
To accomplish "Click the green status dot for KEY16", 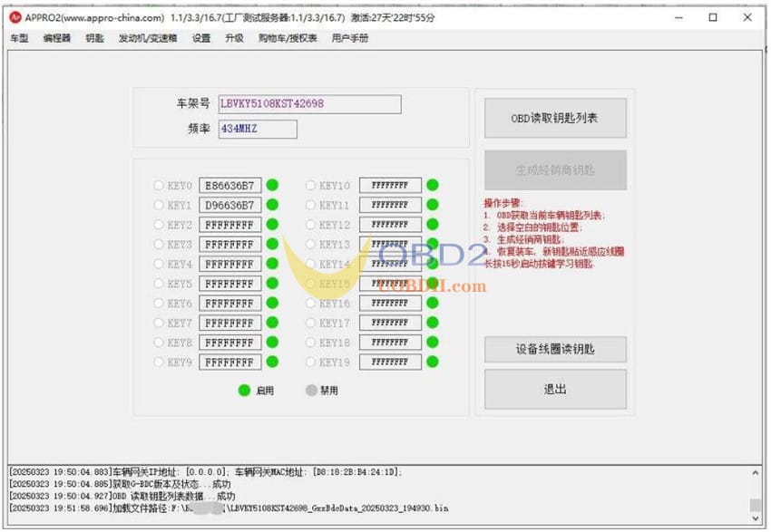I will (x=432, y=303).
